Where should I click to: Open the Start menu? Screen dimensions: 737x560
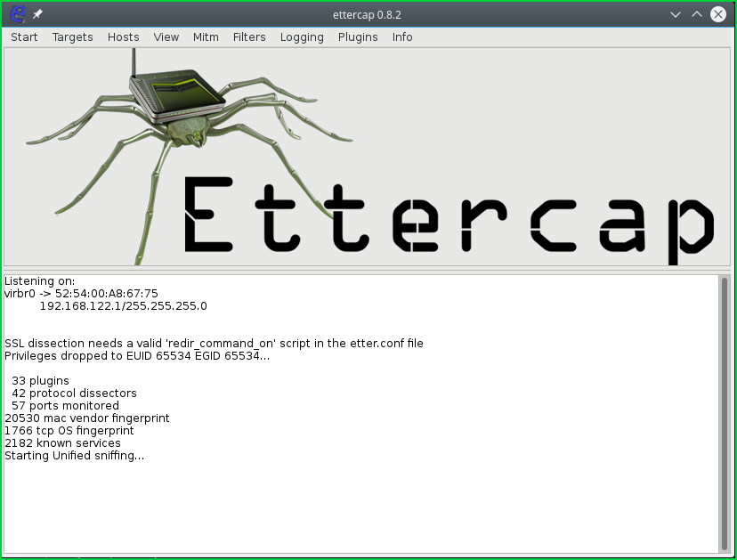[24, 37]
